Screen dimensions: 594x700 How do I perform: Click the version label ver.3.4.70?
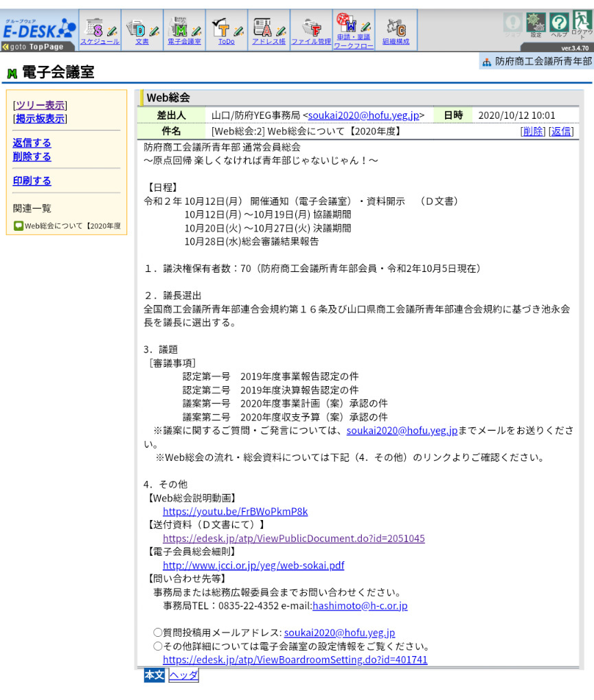point(575,48)
